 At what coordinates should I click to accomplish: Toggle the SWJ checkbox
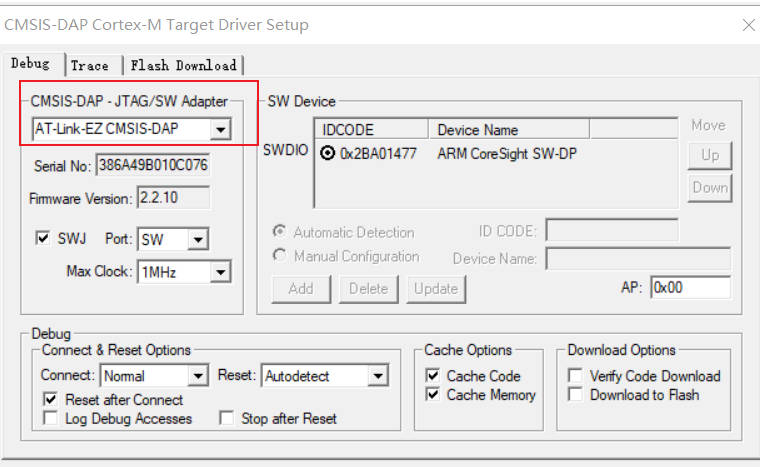point(43,238)
